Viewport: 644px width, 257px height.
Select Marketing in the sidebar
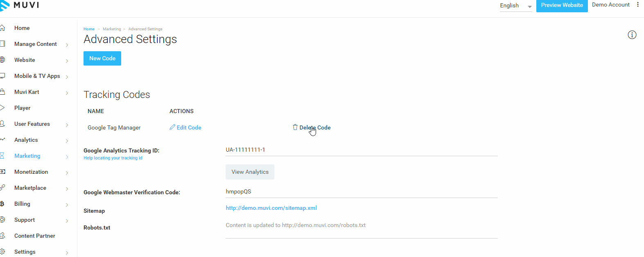pyautogui.click(x=27, y=156)
